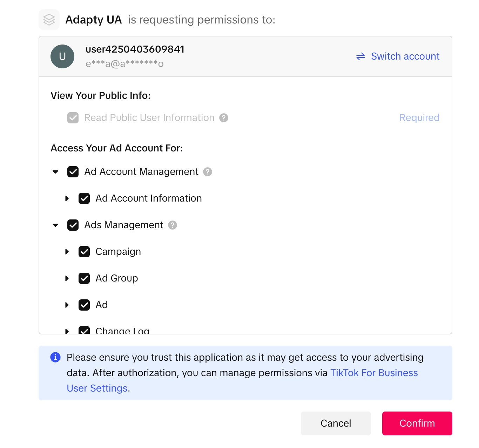Expand the Ad Account Information details

(67, 198)
